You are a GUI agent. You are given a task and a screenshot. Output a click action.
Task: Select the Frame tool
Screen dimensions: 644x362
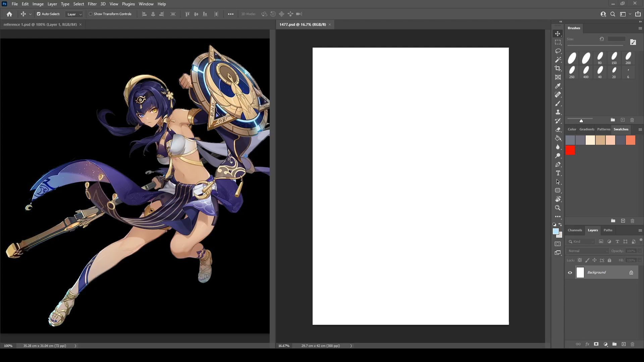tap(558, 77)
